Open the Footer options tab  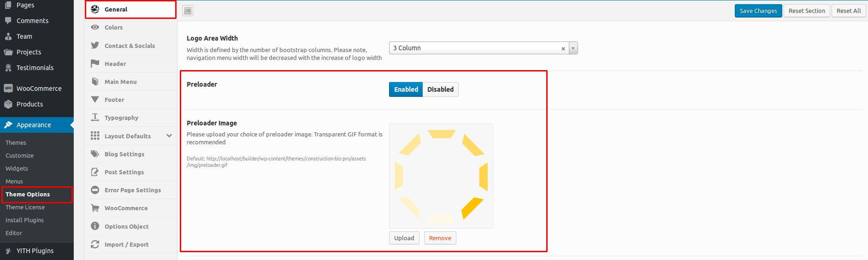point(130,100)
